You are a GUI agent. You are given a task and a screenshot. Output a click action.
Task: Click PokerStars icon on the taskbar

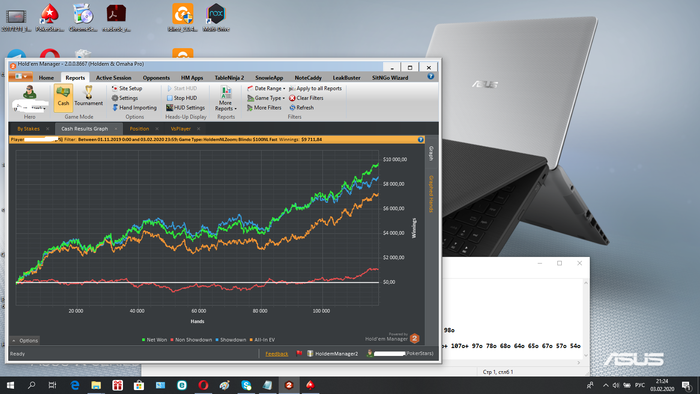point(310,385)
